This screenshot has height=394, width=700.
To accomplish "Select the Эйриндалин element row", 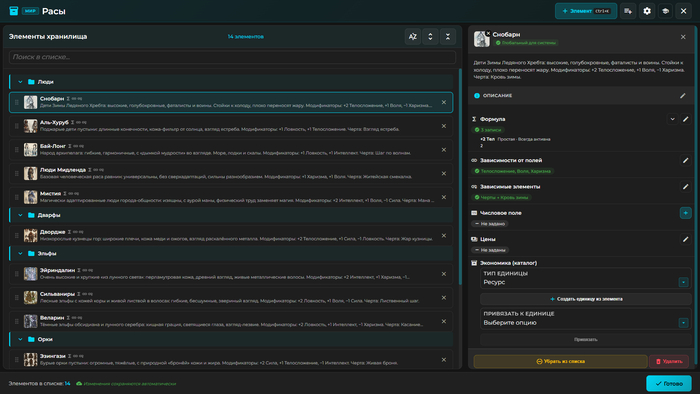I will click(231, 274).
